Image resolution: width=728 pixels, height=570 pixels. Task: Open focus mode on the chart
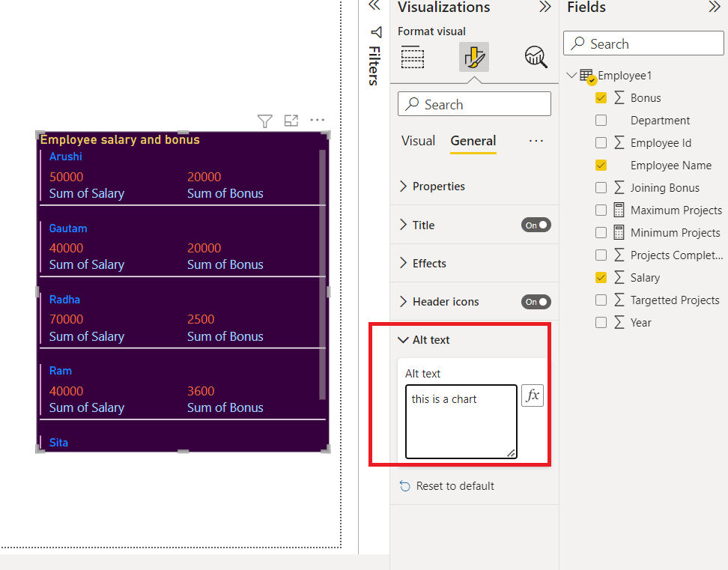coord(291,120)
